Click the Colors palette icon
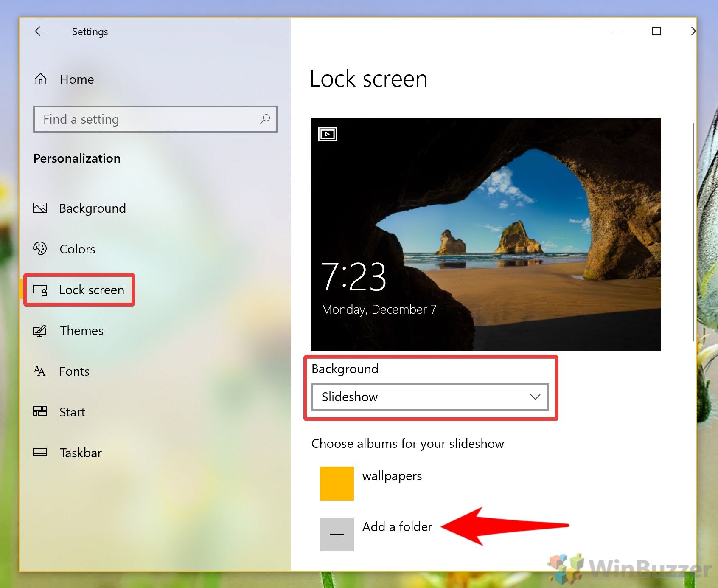 tap(40, 248)
